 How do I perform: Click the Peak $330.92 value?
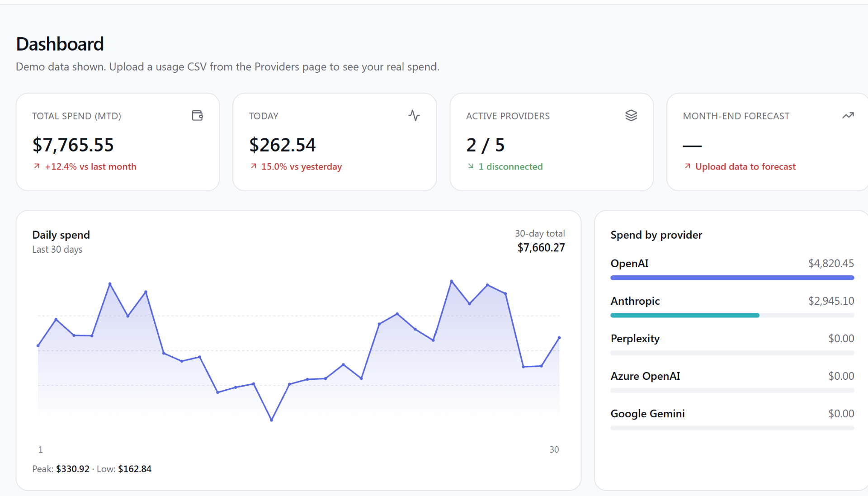coord(73,469)
